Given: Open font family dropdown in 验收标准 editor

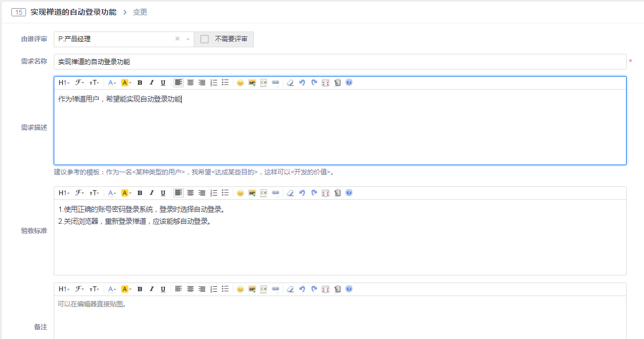Looking at the screenshot, I should [80, 193].
